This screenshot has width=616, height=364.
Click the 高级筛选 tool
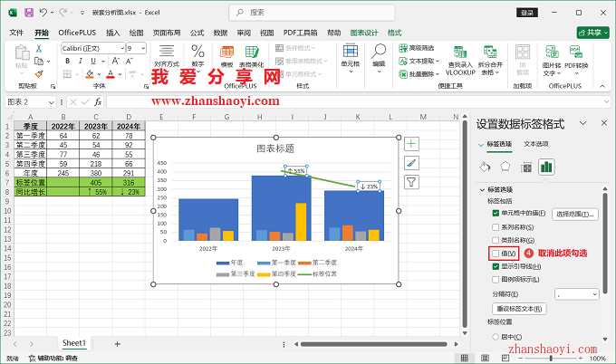(417, 48)
